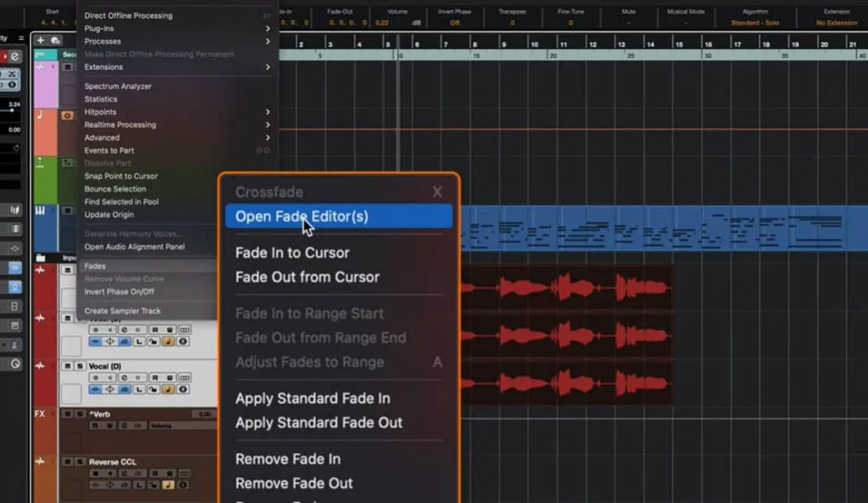
Task: Expand the Processes submenu
Action: tap(177, 41)
